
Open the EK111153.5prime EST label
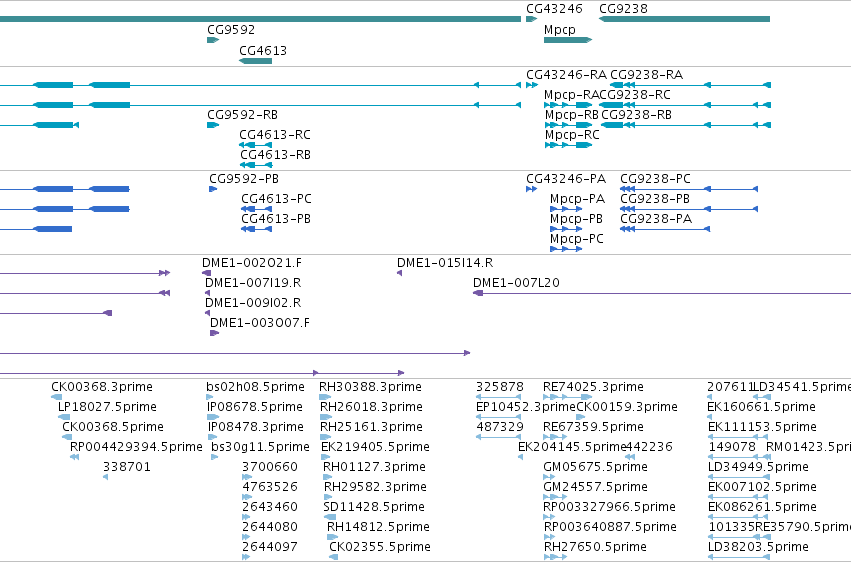(763, 427)
